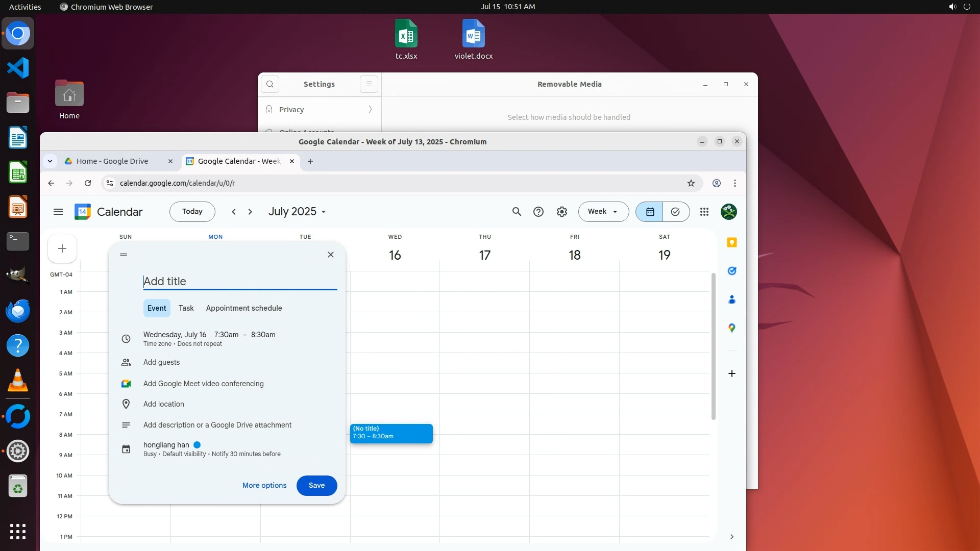
Task: Toggle the main menu hamburger icon
Action: [58, 212]
